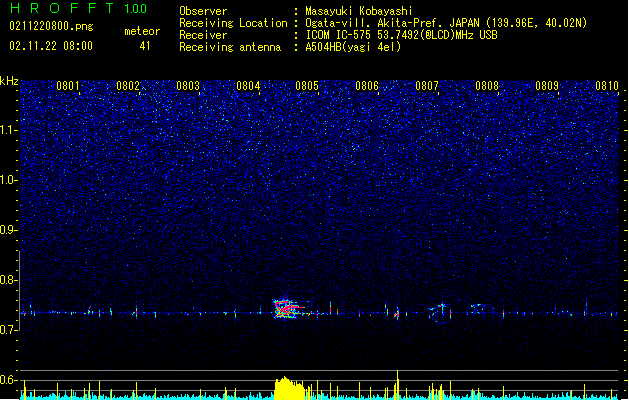The image size is (629, 400).
Task: Select the filename 0211220800.png
Action: tap(51, 26)
